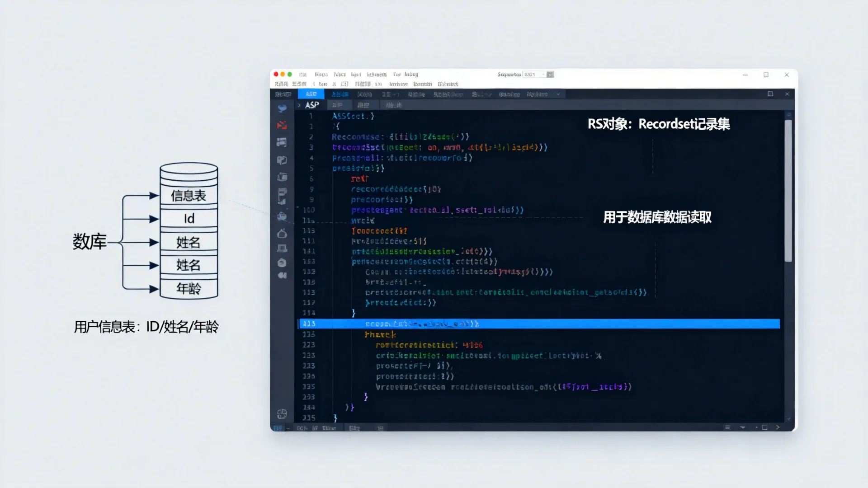The height and width of the screenshot is (488, 868).
Task: Click the ASP breadcrumb label
Action: 312,105
